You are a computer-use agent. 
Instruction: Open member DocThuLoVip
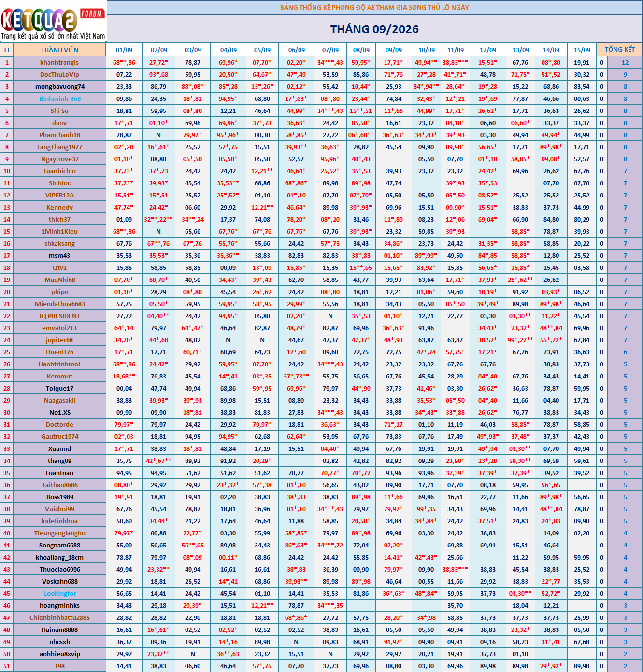(59, 74)
